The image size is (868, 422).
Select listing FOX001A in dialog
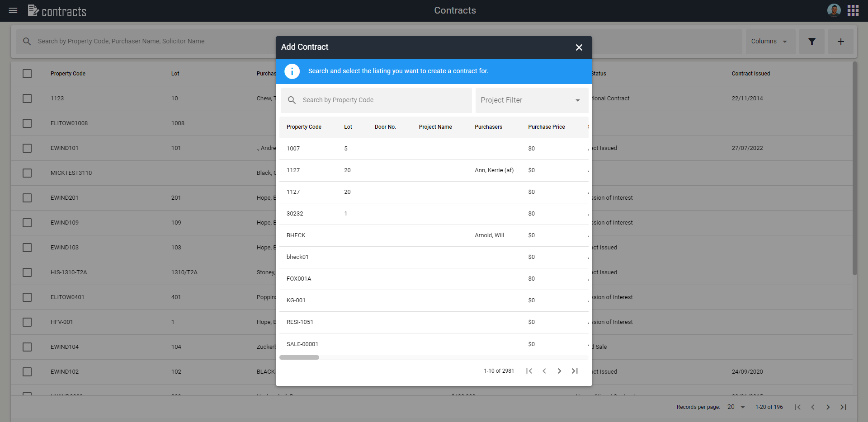click(x=299, y=279)
